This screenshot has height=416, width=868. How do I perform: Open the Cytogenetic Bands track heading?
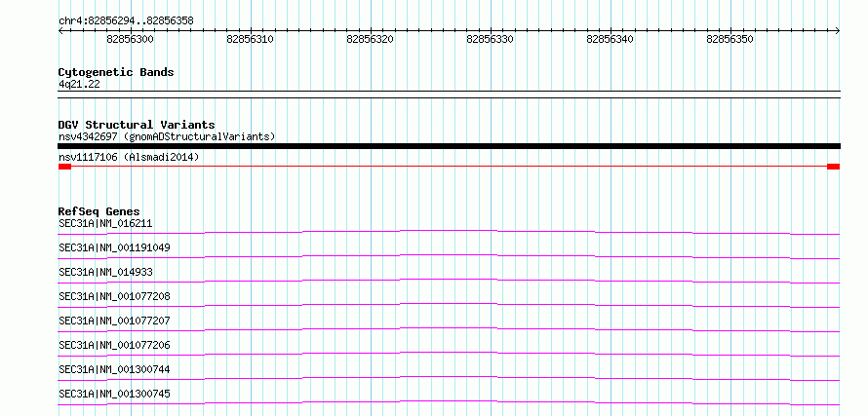(116, 72)
